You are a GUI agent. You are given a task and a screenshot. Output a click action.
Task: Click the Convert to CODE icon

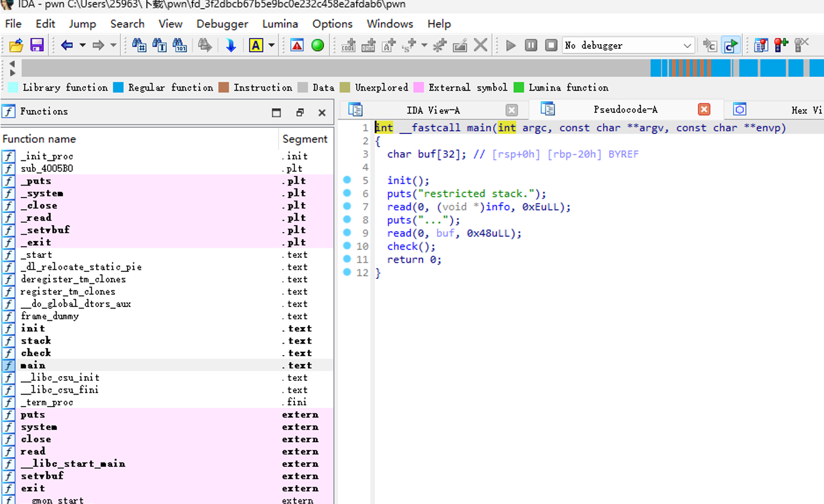(x=348, y=45)
